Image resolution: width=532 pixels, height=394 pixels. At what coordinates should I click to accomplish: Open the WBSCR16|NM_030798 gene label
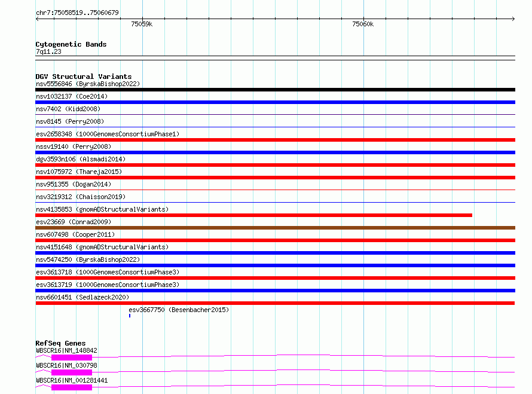(x=66, y=365)
